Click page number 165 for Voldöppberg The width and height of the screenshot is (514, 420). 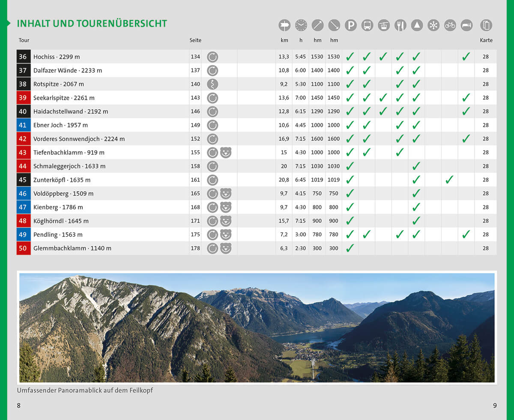pos(195,194)
